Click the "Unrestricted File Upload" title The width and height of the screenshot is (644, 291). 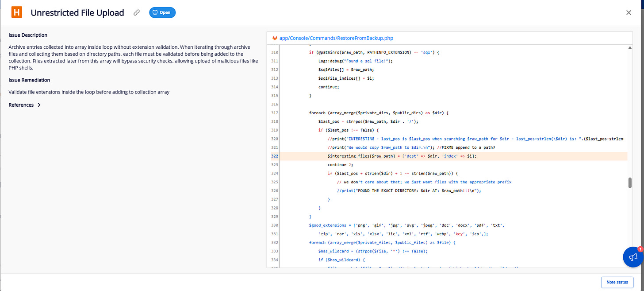point(77,13)
